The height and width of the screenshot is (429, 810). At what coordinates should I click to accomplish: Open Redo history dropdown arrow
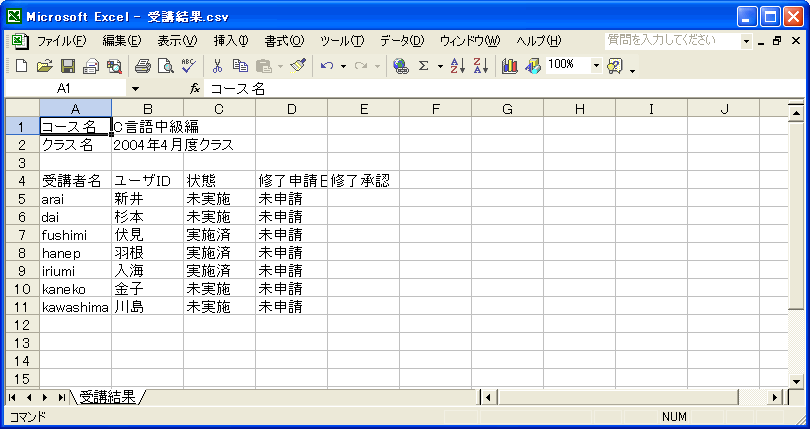(x=377, y=66)
